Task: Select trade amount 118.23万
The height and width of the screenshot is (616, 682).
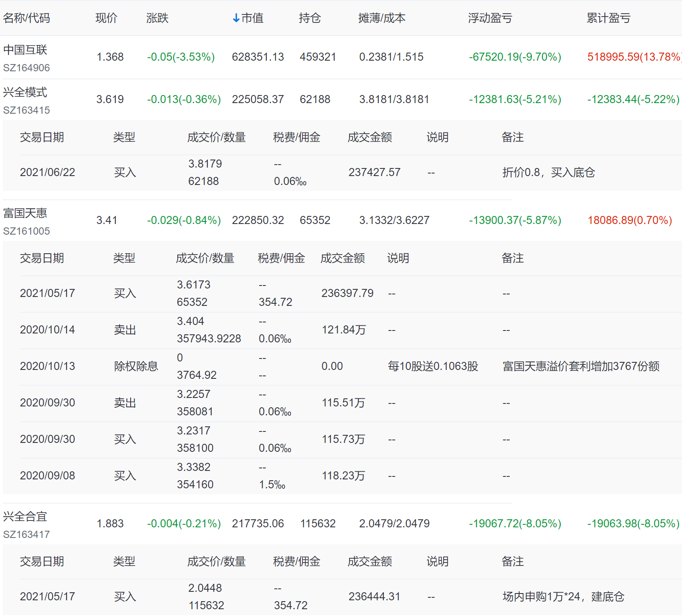Action: coord(344,476)
